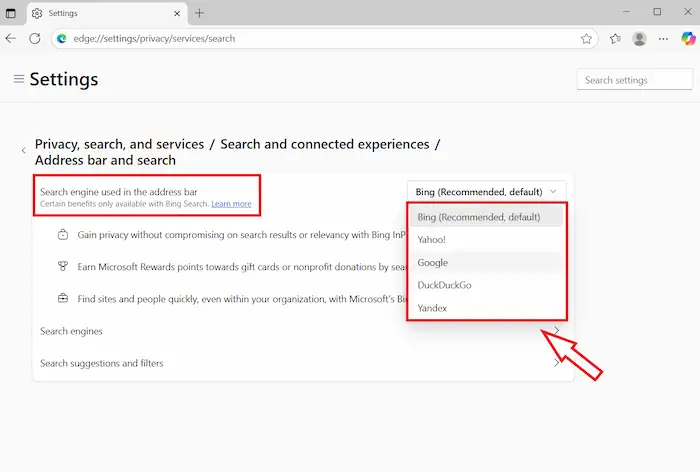Open the Settings hamburger menu
The width and height of the screenshot is (700, 472).
[18, 79]
